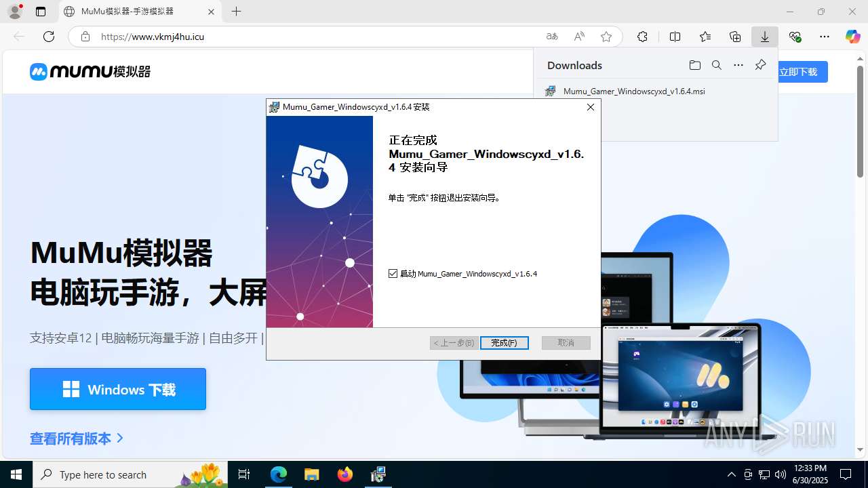Open downloads folder icon in Downloads panel
This screenshot has width=868, height=488.
pyautogui.click(x=694, y=65)
